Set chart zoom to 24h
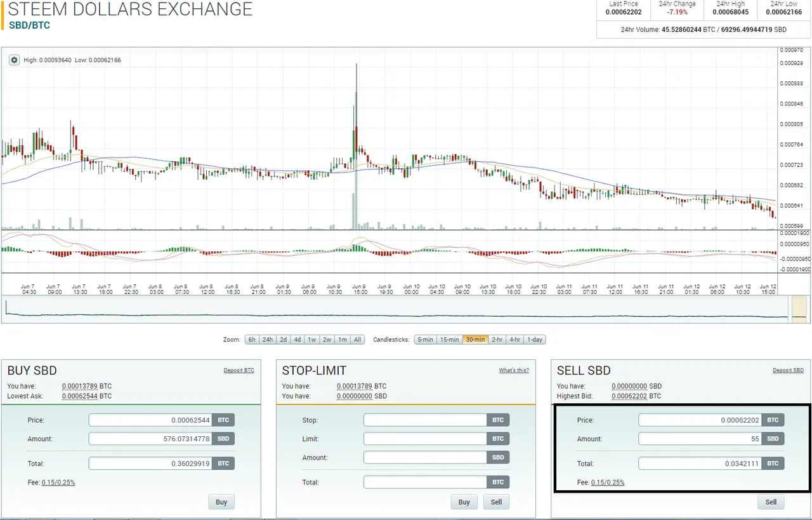The height and width of the screenshot is (520, 812). pos(268,340)
